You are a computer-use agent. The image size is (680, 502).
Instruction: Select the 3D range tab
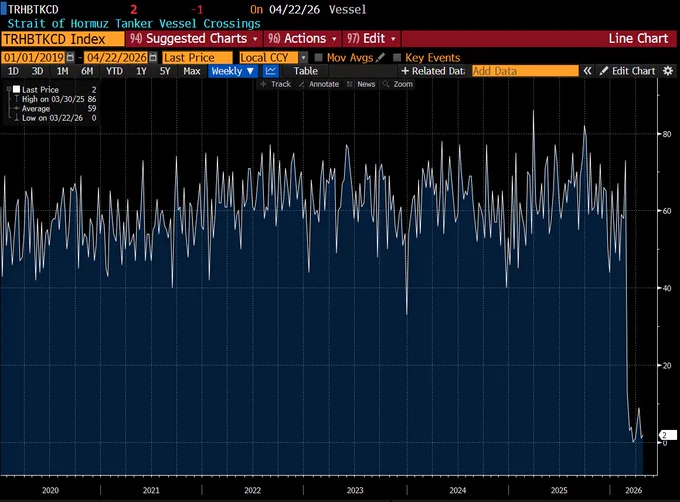pyautogui.click(x=37, y=71)
